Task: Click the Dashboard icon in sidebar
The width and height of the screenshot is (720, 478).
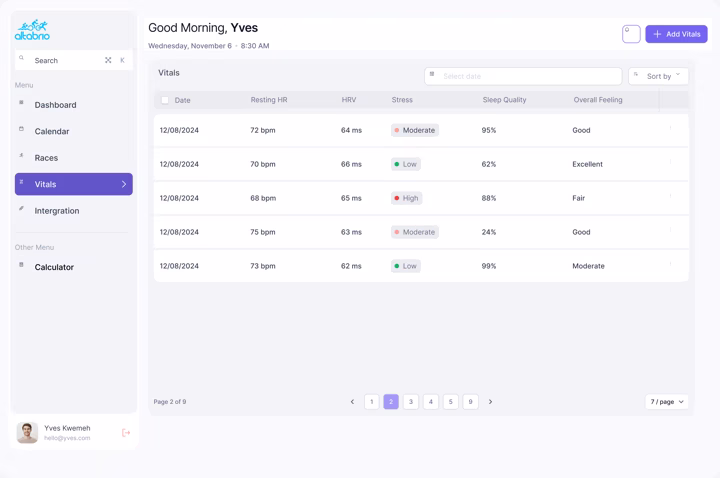Action: click(x=21, y=102)
